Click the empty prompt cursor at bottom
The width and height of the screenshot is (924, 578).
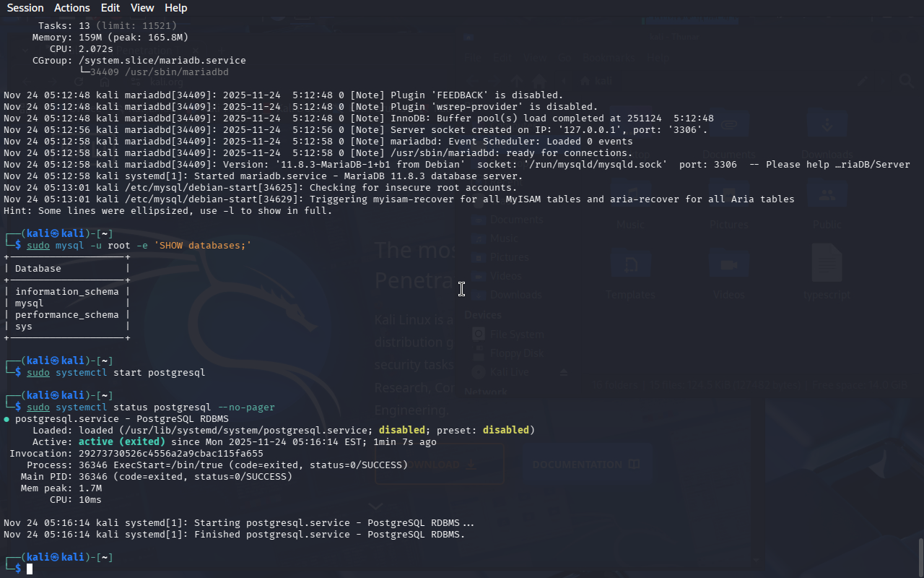click(x=30, y=569)
